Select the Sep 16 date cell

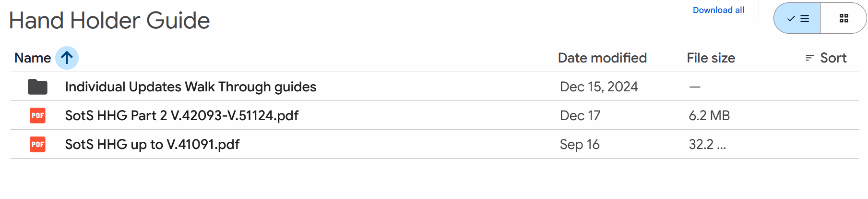point(580,145)
